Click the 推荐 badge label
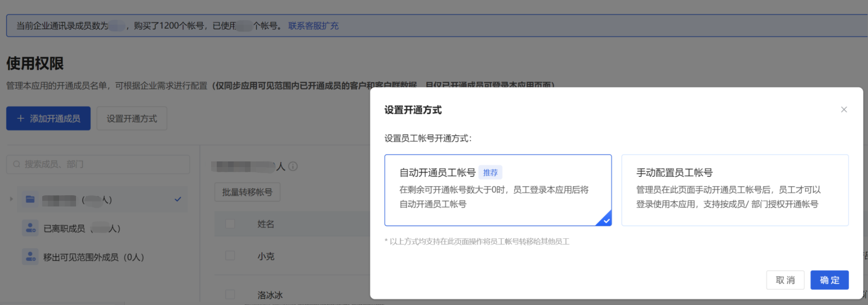This screenshot has height=305, width=868. click(490, 173)
